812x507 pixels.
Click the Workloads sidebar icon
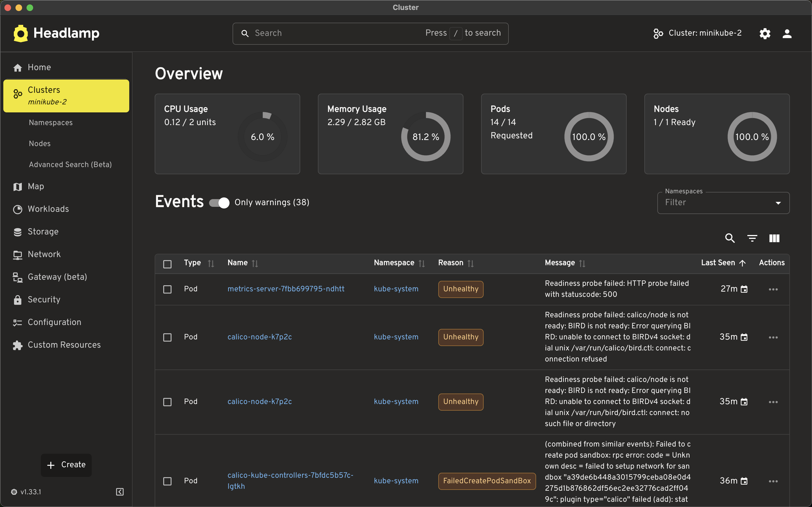(17, 209)
